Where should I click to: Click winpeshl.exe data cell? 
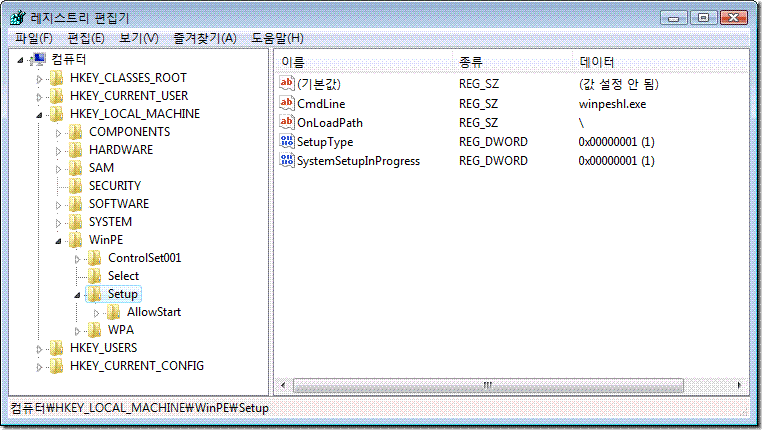point(612,103)
